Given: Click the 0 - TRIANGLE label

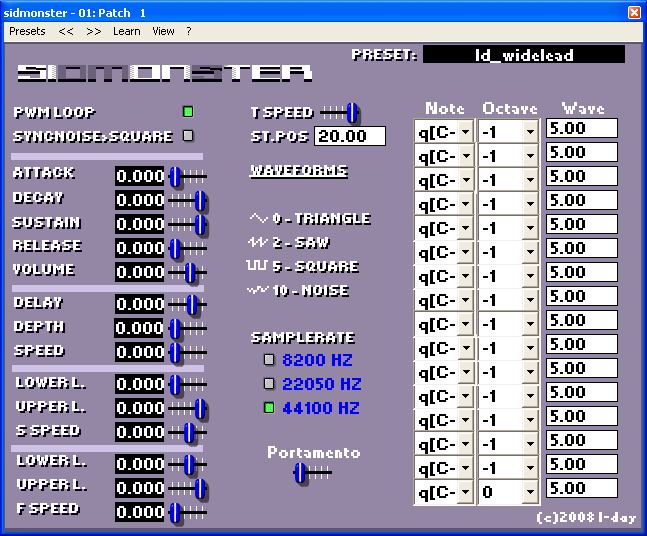Looking at the screenshot, I should tap(322, 218).
